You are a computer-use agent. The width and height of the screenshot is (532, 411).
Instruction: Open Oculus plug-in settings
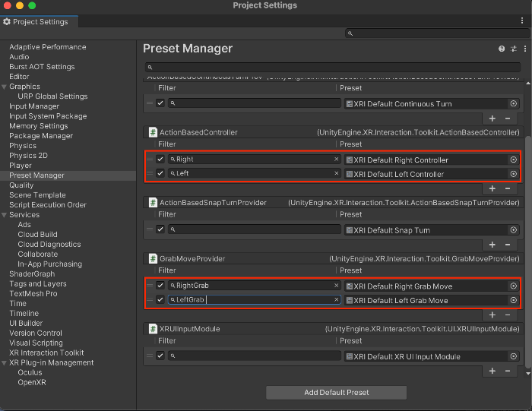click(30, 372)
